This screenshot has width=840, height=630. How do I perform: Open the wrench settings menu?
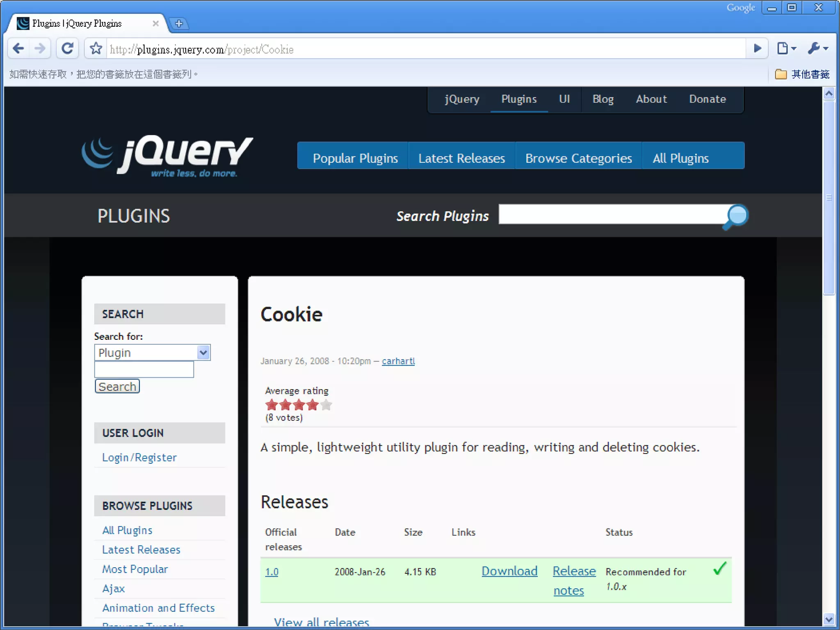(817, 49)
